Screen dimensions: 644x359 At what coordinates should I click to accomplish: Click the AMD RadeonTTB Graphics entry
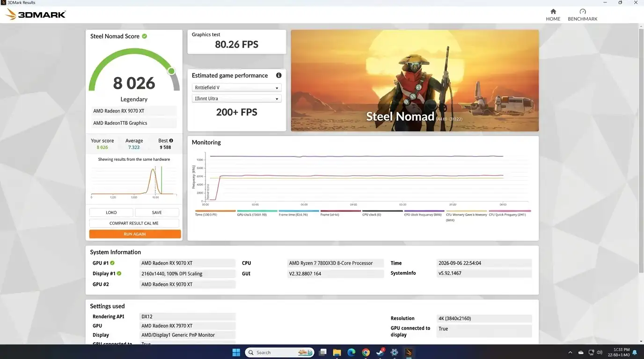(134, 123)
